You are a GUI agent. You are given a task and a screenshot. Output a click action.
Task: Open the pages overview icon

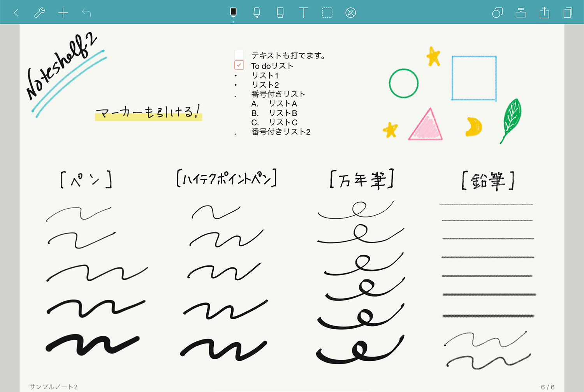(x=568, y=13)
